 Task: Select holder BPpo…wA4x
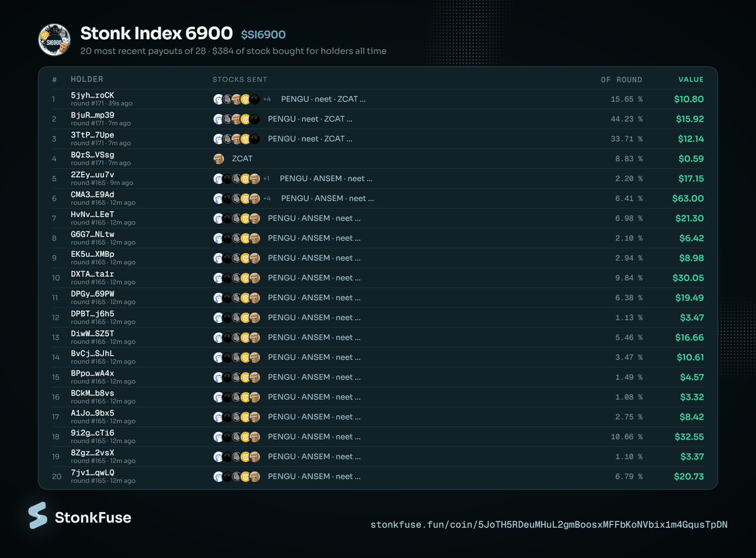tap(93, 373)
